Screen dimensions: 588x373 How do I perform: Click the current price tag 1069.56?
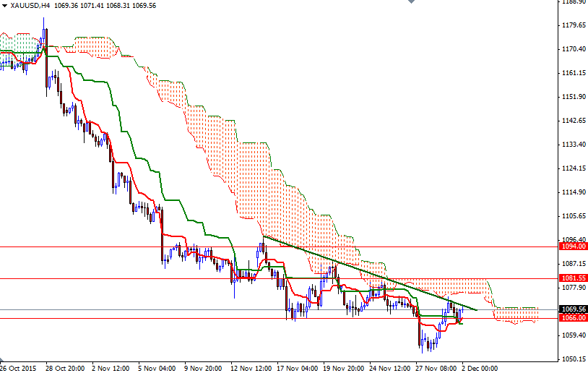pos(574,309)
